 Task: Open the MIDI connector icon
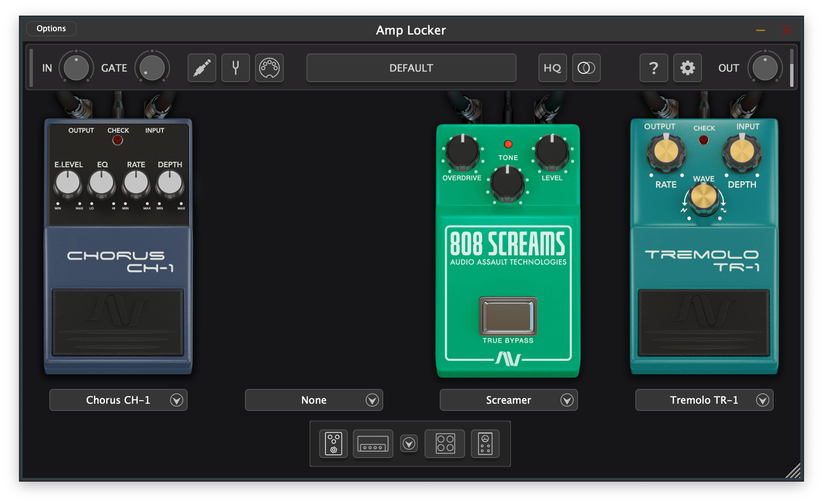coord(269,68)
